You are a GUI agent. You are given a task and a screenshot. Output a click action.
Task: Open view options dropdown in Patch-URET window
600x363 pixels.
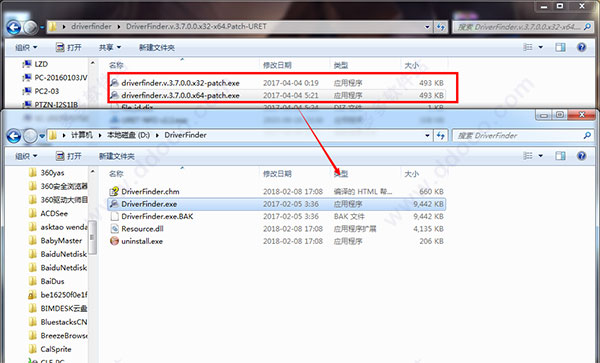coord(541,47)
